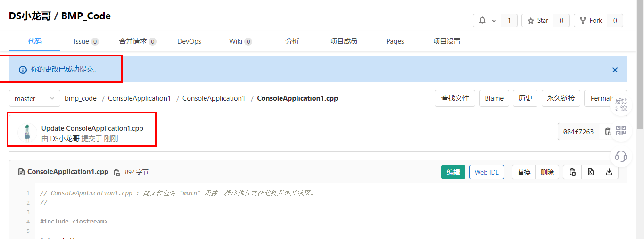Screen dimensions: 644x239
Task: Click the file icon beside ConsoleApplication1.cpp
Action: [x=21, y=172]
